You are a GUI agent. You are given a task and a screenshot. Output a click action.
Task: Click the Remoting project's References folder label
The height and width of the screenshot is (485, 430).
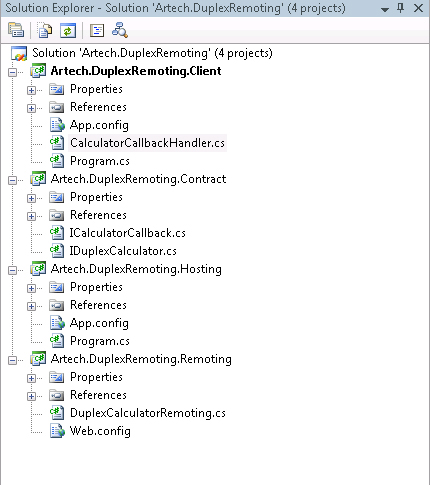[98, 395]
